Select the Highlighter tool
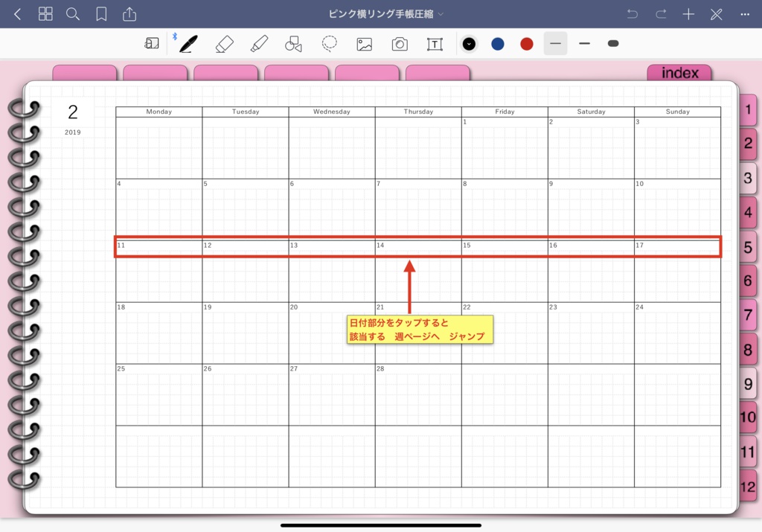 pos(258,44)
